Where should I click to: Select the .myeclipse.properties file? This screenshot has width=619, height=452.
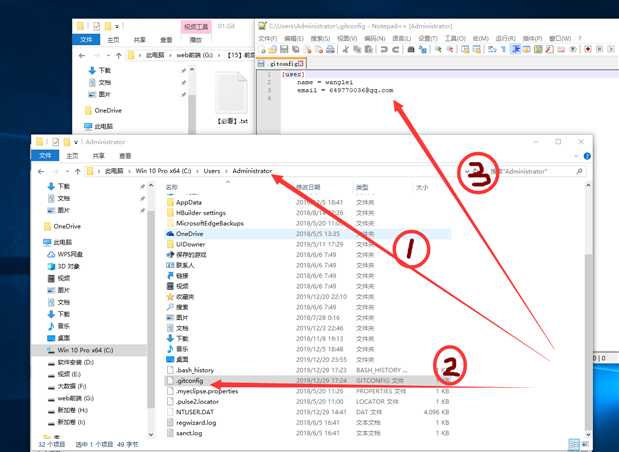[207, 391]
